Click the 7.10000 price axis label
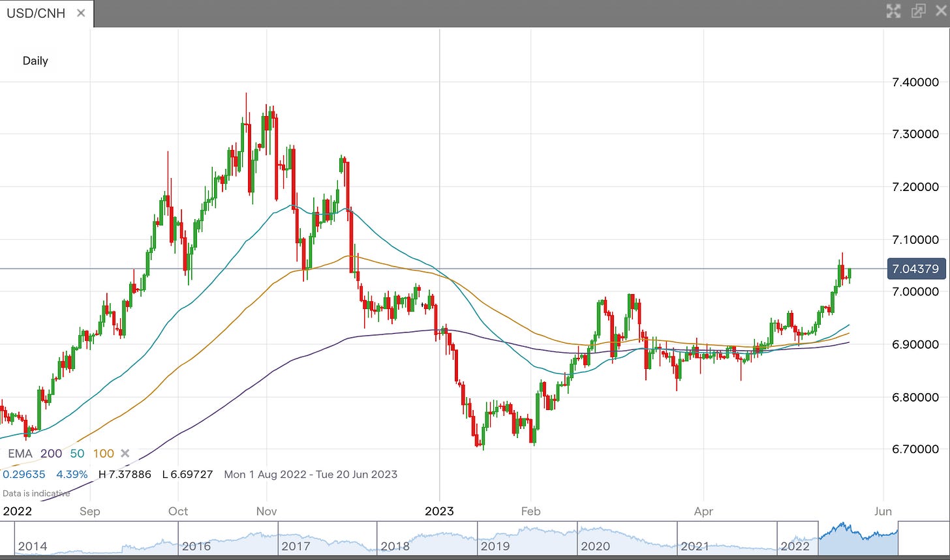 point(915,239)
